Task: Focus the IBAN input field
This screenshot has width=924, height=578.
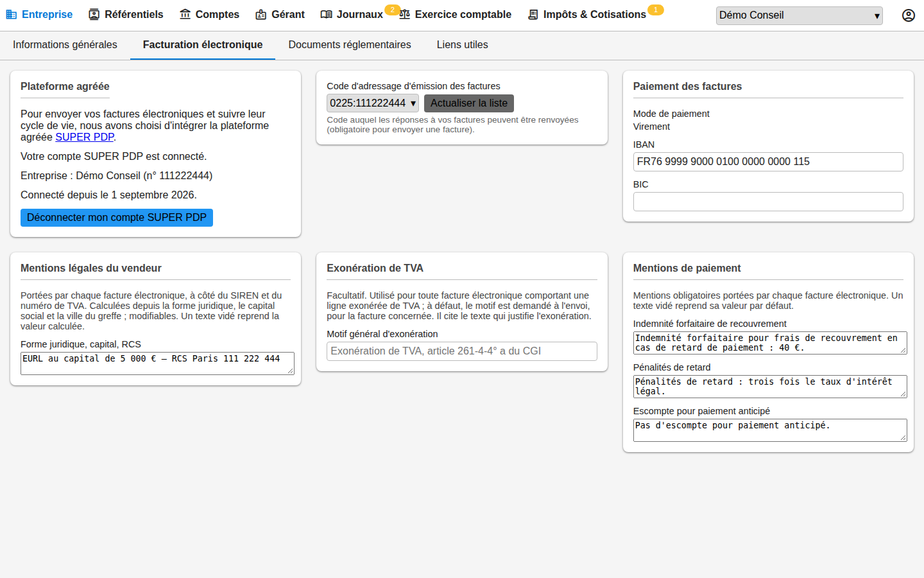Action: tap(768, 162)
